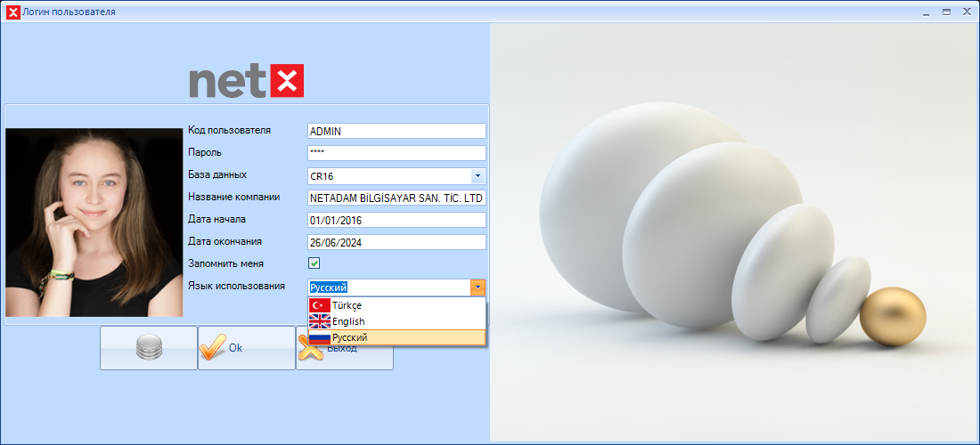Screen dimensions: 980x445
Task: Toggle the Запомнить меня checkbox
Action: click(x=314, y=263)
